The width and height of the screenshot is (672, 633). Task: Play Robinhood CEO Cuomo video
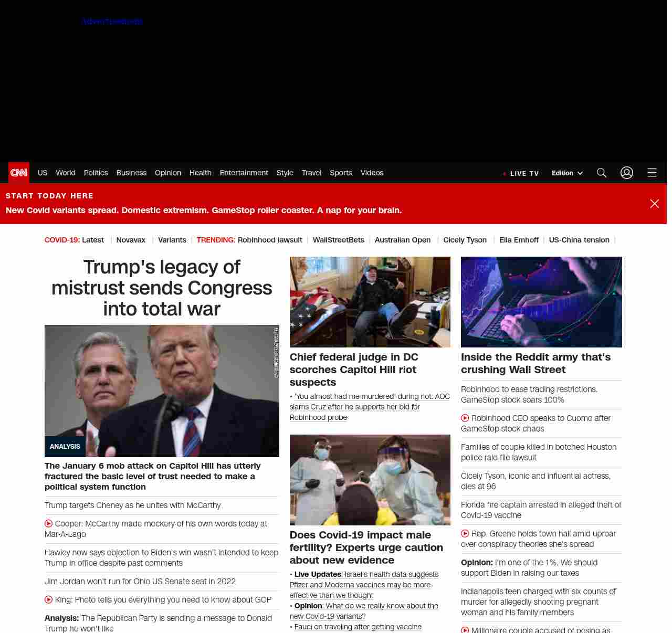(x=465, y=418)
